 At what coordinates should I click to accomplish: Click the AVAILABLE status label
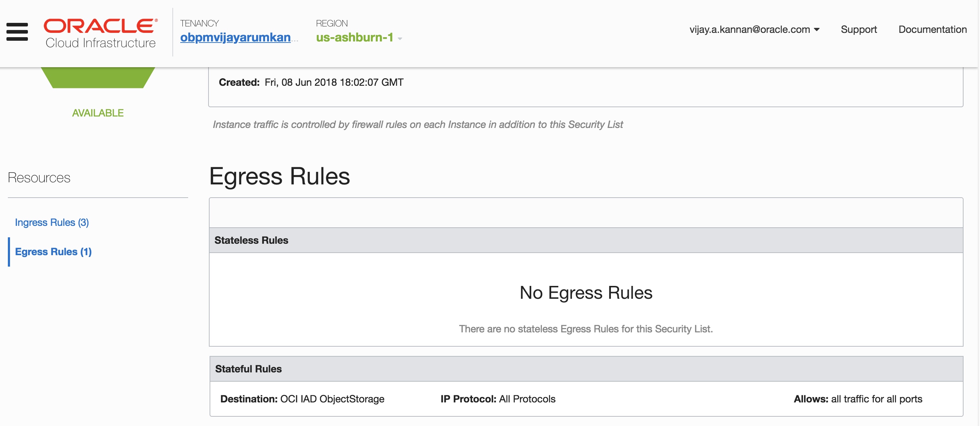click(x=98, y=113)
